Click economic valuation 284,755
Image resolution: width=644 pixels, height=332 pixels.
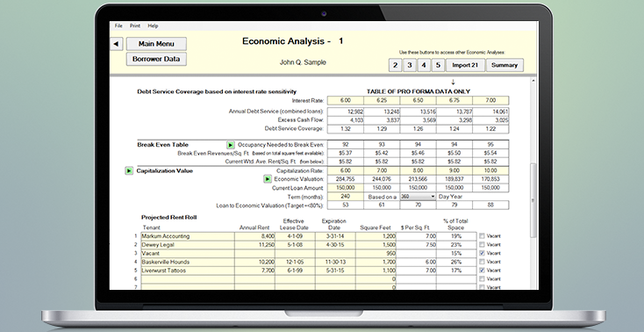(x=346, y=179)
